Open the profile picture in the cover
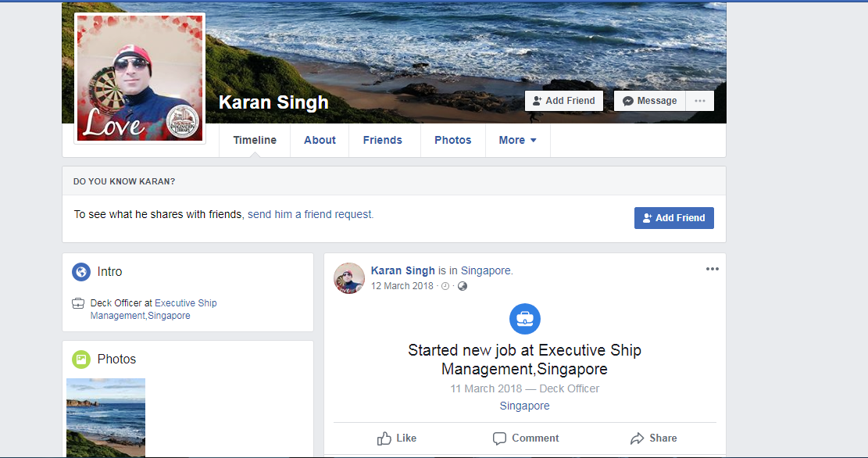 coord(140,78)
